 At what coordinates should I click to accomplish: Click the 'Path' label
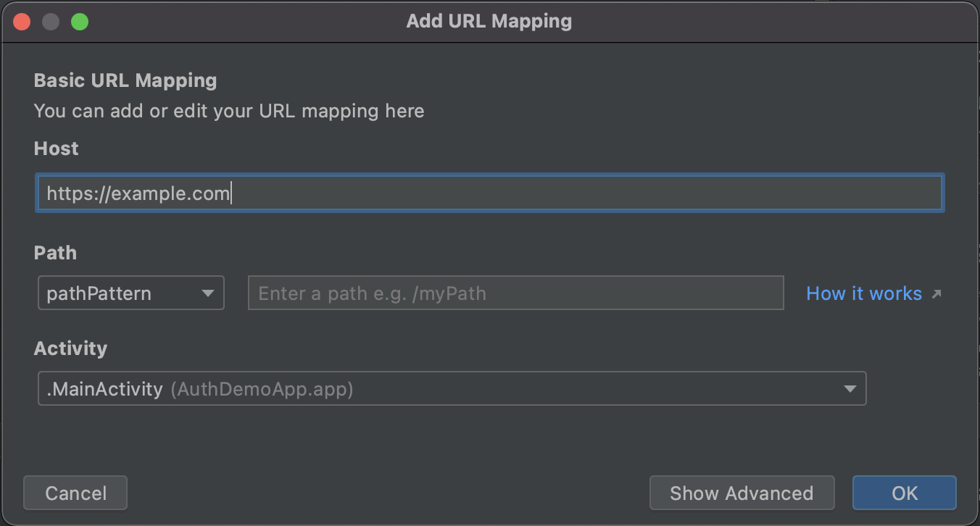[55, 253]
